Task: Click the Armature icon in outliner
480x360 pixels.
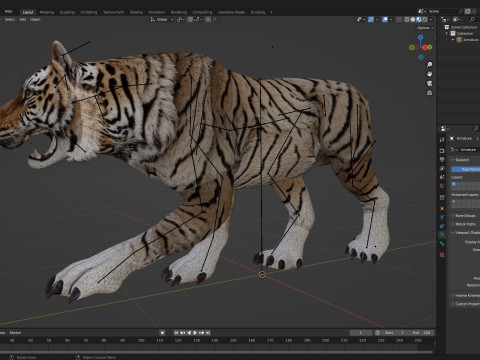Action: click(459, 40)
